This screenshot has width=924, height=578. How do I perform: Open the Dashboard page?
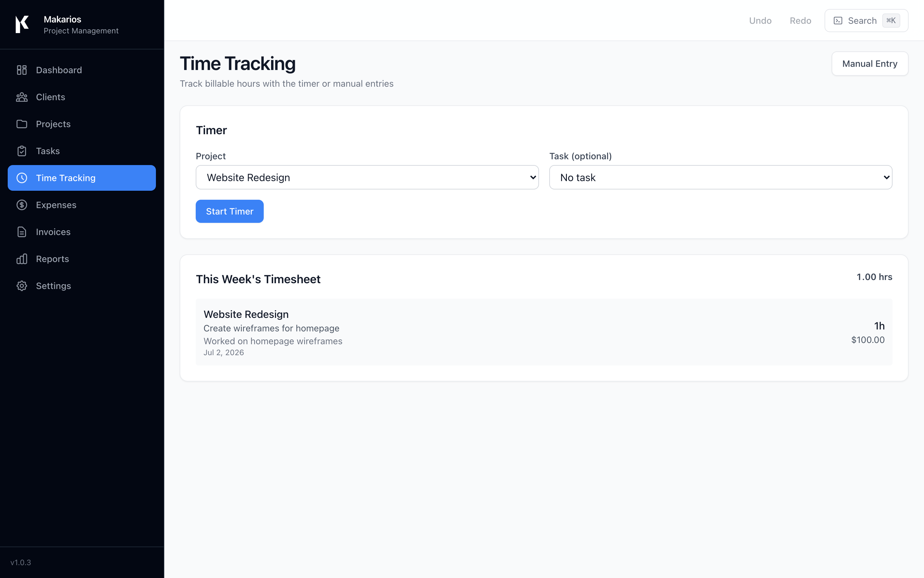82,70
